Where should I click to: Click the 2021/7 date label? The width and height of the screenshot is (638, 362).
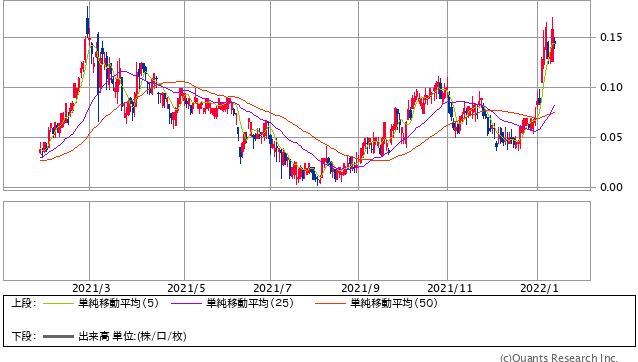click(272, 288)
